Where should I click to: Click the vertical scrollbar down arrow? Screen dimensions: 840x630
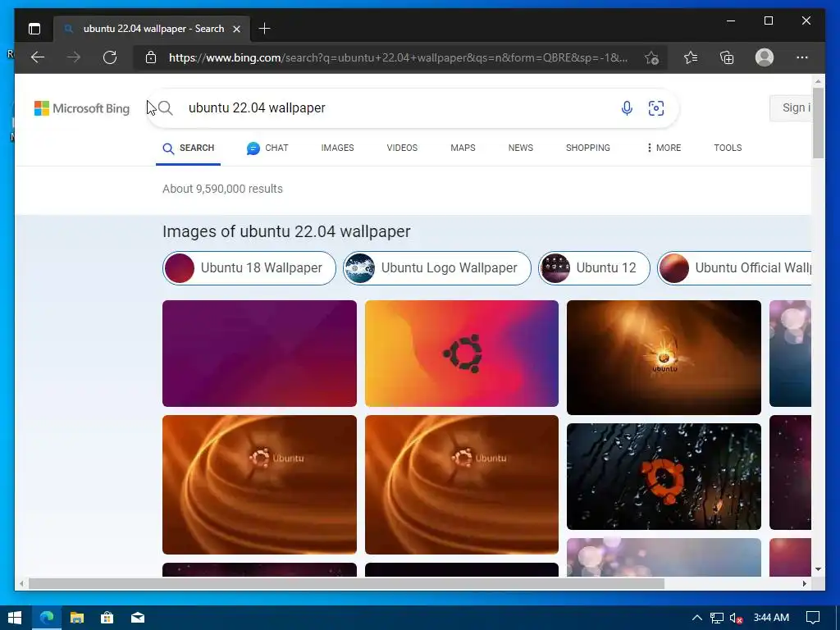point(818,569)
